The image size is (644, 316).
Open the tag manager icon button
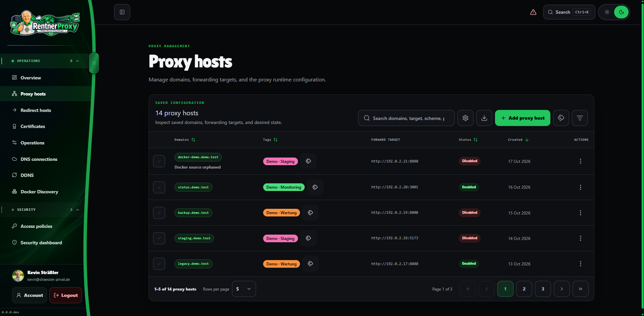(x=561, y=118)
